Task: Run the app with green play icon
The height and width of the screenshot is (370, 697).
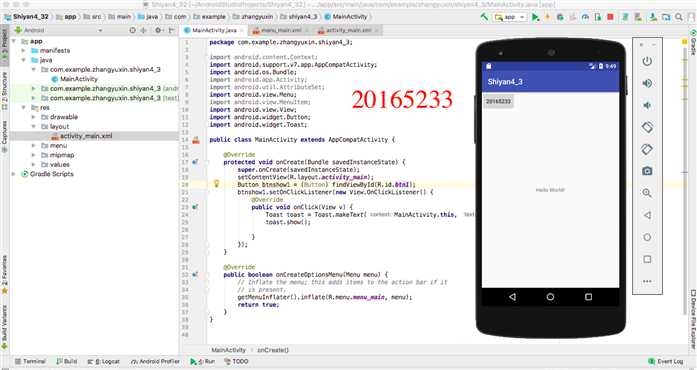Action: (536, 17)
